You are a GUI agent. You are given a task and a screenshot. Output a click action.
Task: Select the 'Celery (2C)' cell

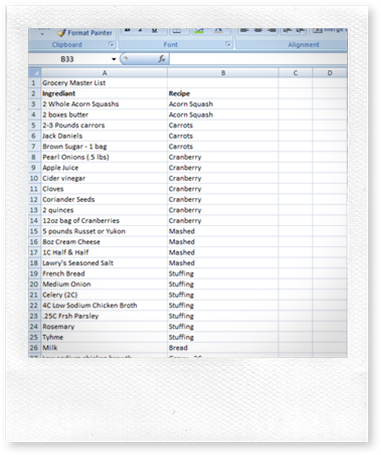click(x=104, y=295)
